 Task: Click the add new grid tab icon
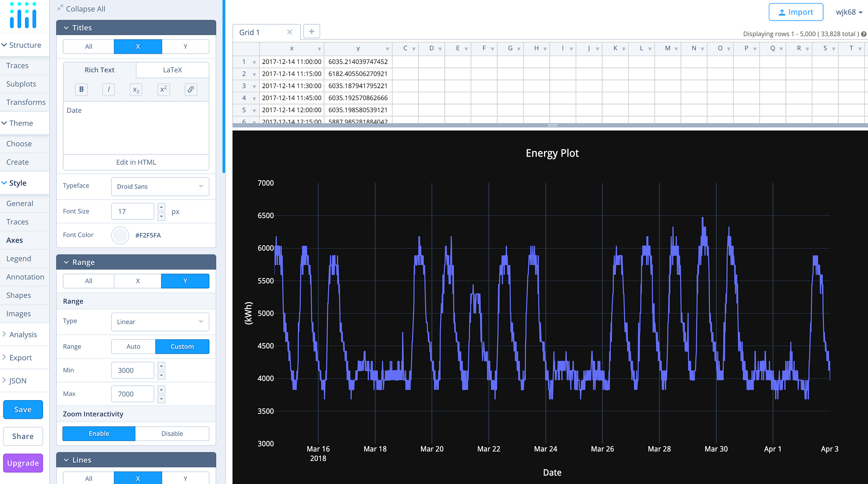pos(311,31)
